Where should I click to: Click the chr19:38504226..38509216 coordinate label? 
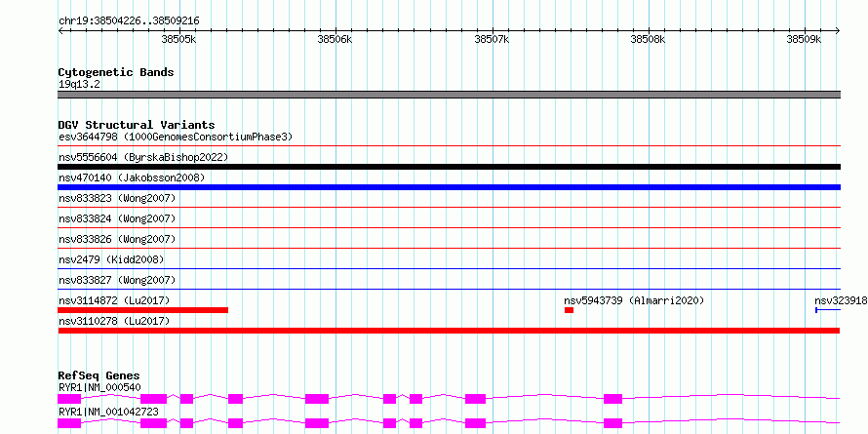tap(129, 21)
